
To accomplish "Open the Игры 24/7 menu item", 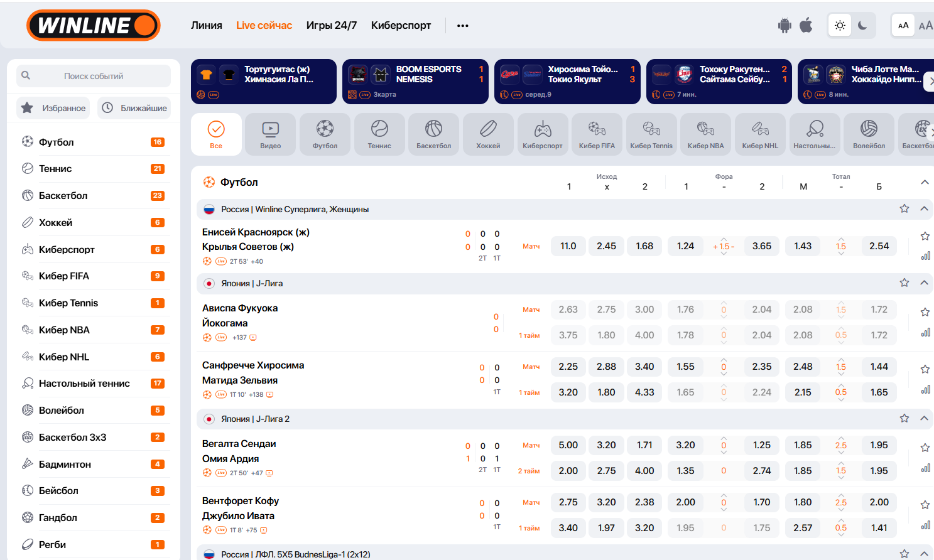I will pos(332,26).
